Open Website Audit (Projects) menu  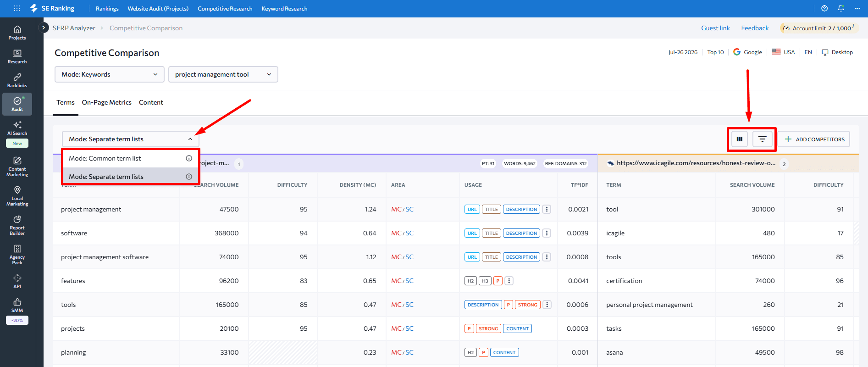pos(158,9)
